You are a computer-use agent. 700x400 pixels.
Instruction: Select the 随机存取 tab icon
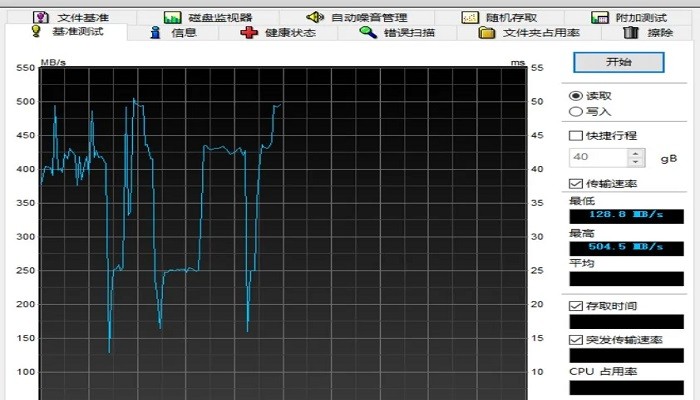[470, 17]
